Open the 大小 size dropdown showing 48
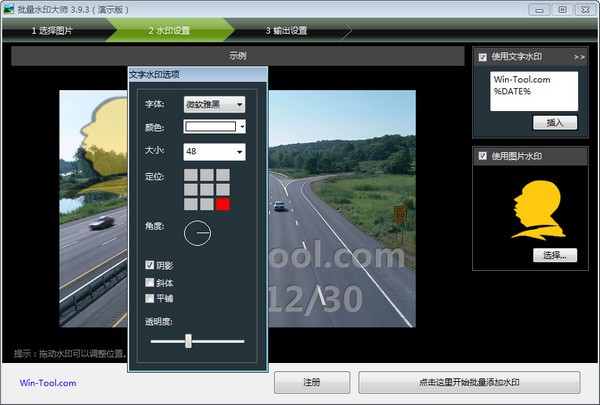Viewport: 600px width, 405px height. click(214, 152)
